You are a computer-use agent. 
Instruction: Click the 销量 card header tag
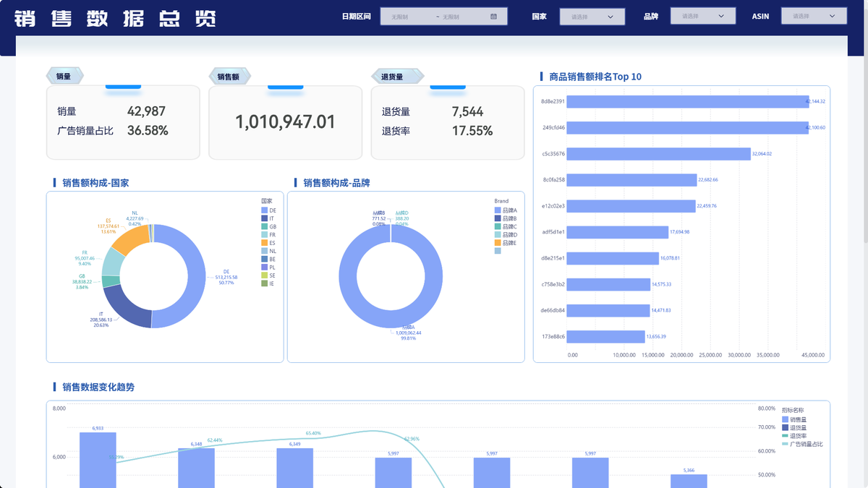[x=65, y=76]
